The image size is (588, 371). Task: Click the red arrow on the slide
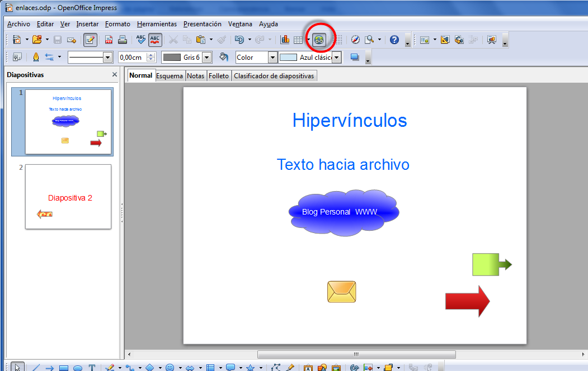pyautogui.click(x=468, y=301)
